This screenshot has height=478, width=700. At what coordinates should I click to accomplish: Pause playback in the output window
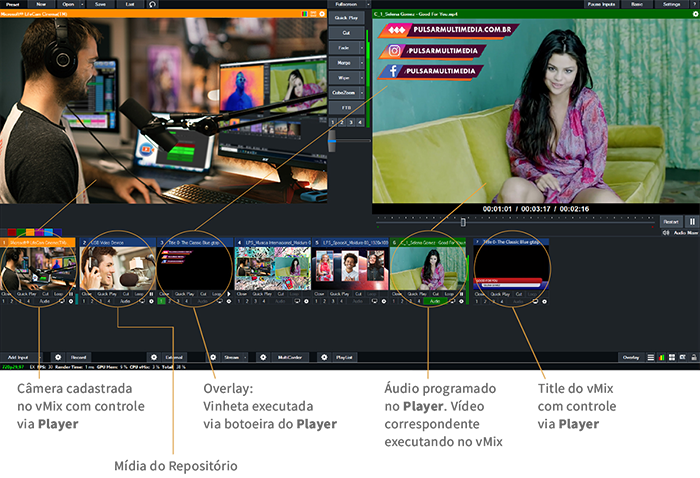pyautogui.click(x=692, y=221)
